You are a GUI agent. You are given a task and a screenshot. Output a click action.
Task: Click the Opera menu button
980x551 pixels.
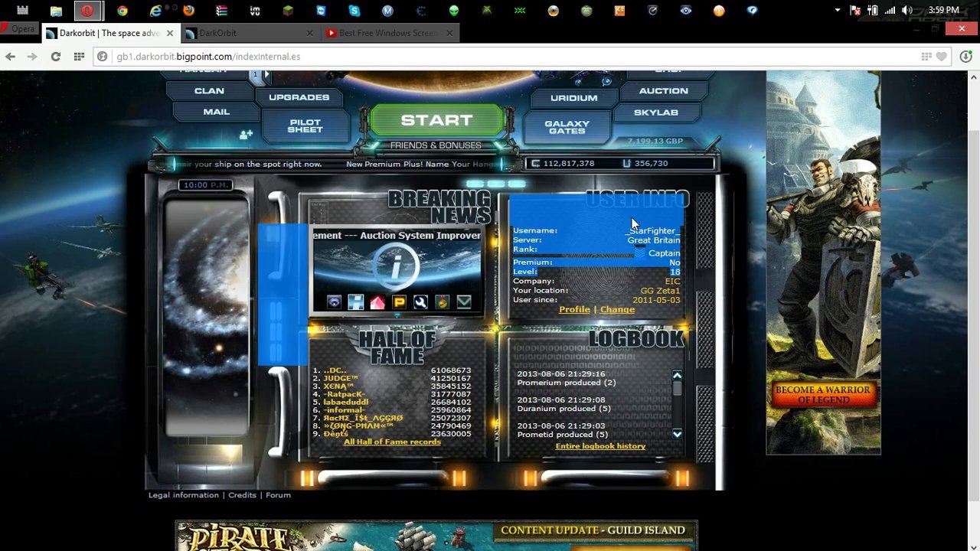18,28
